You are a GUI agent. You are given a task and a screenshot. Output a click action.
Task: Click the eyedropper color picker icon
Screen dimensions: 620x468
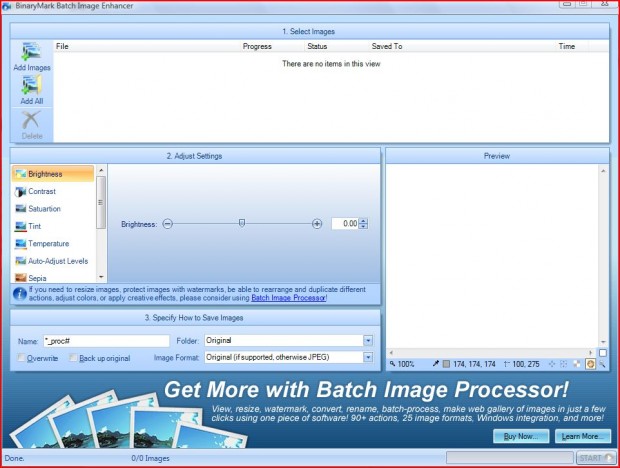tap(435, 364)
